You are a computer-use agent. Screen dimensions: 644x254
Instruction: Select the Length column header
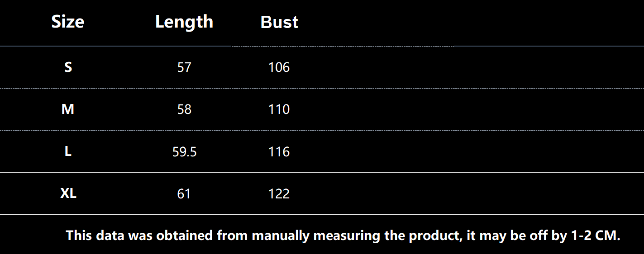click(184, 22)
